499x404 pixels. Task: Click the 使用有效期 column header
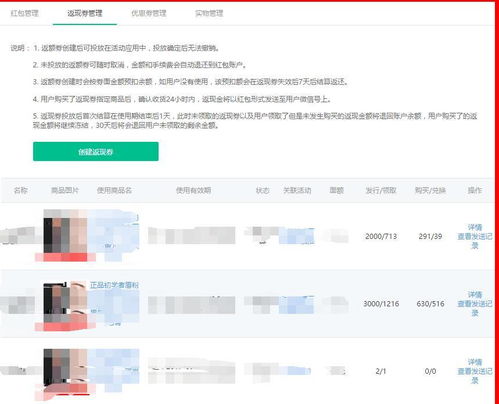[x=193, y=190]
